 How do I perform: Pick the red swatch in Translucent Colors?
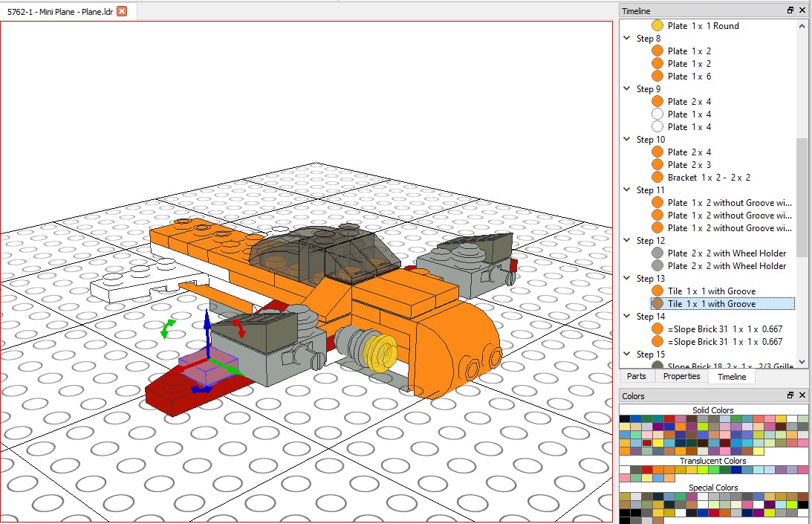click(x=647, y=470)
